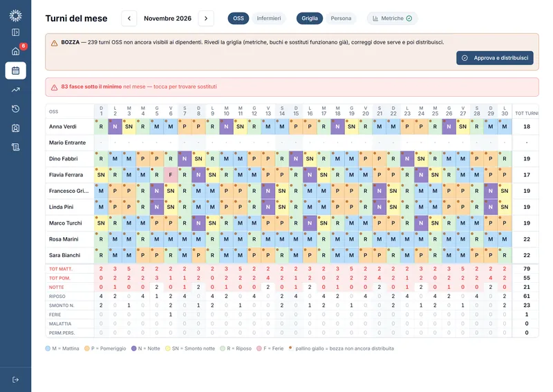Click Anna Verdi's N shift on day 2
This screenshot has width=553, height=392.
point(115,127)
